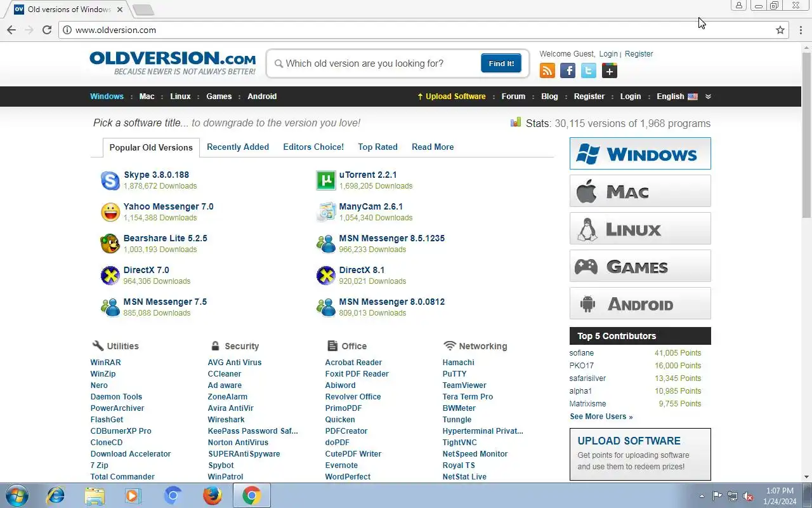Click the MSN Messenger 8.0.0812 icon

(325, 307)
